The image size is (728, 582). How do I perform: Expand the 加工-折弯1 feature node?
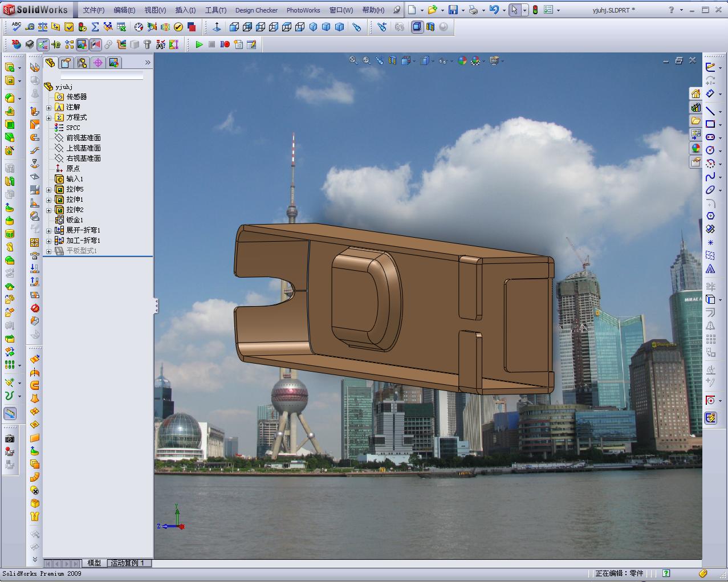[x=48, y=241]
